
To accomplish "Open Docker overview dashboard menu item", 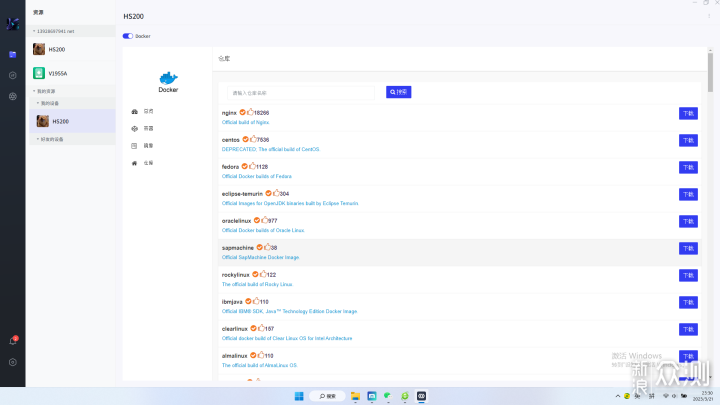I will (142, 111).
